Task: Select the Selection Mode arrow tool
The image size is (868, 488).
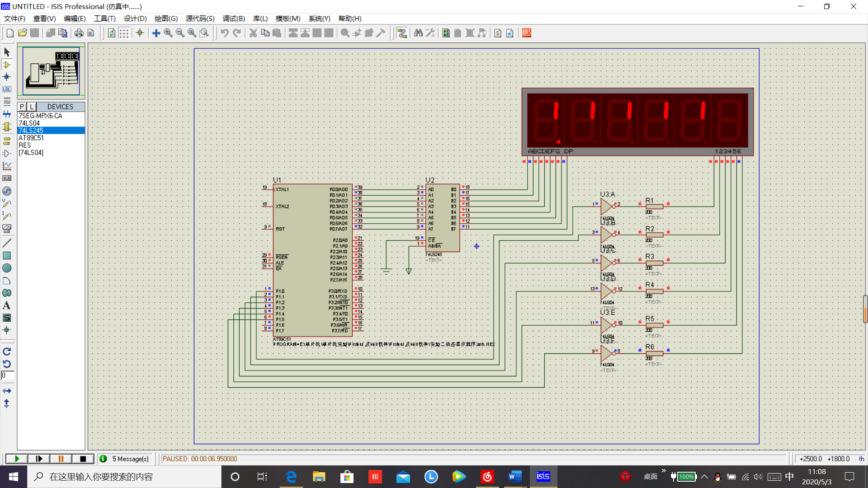Action: click(7, 52)
